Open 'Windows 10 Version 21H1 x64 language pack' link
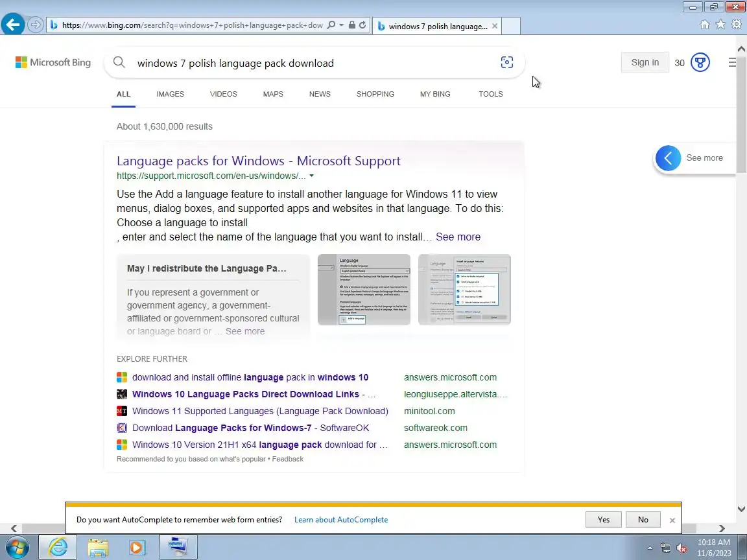The image size is (747, 560). coord(259,445)
